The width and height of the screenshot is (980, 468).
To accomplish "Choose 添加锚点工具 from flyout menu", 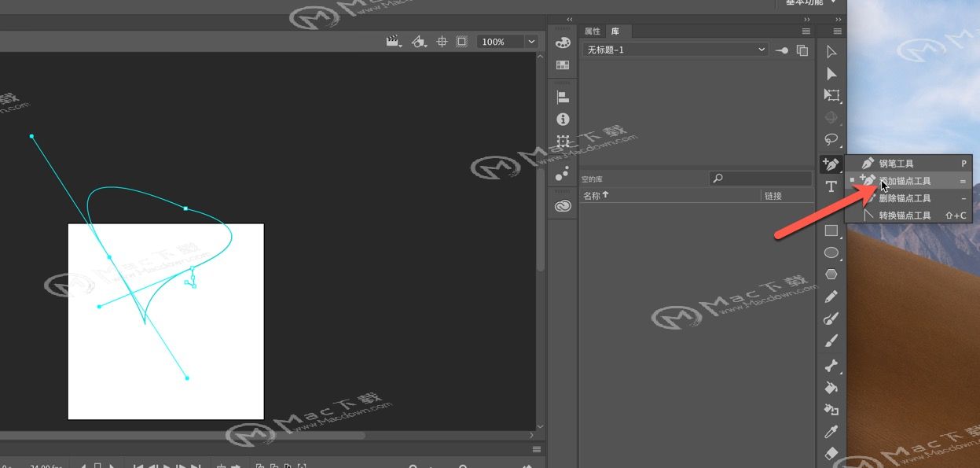I will (908, 181).
